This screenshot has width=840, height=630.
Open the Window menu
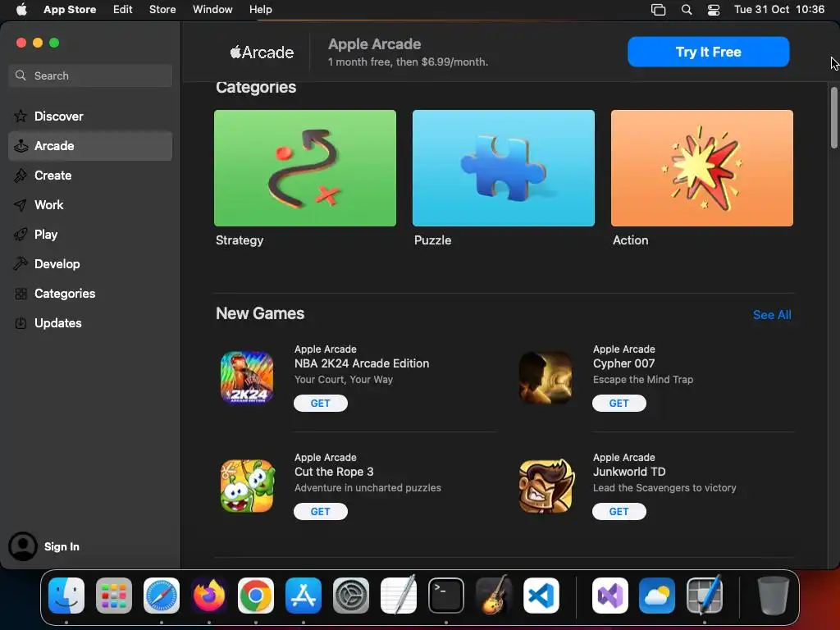tap(212, 9)
